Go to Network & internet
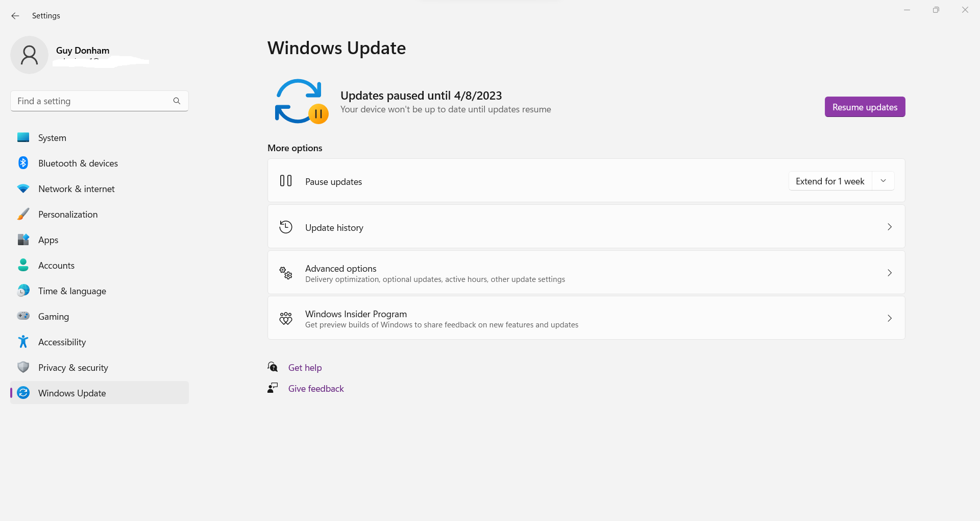Viewport: 980px width, 521px height. (100, 188)
